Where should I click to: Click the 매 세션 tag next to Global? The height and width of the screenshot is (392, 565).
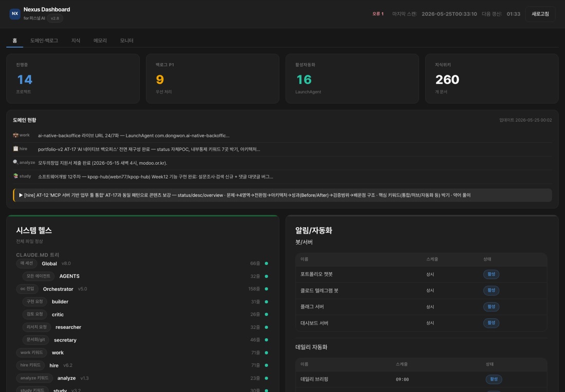pos(27,264)
